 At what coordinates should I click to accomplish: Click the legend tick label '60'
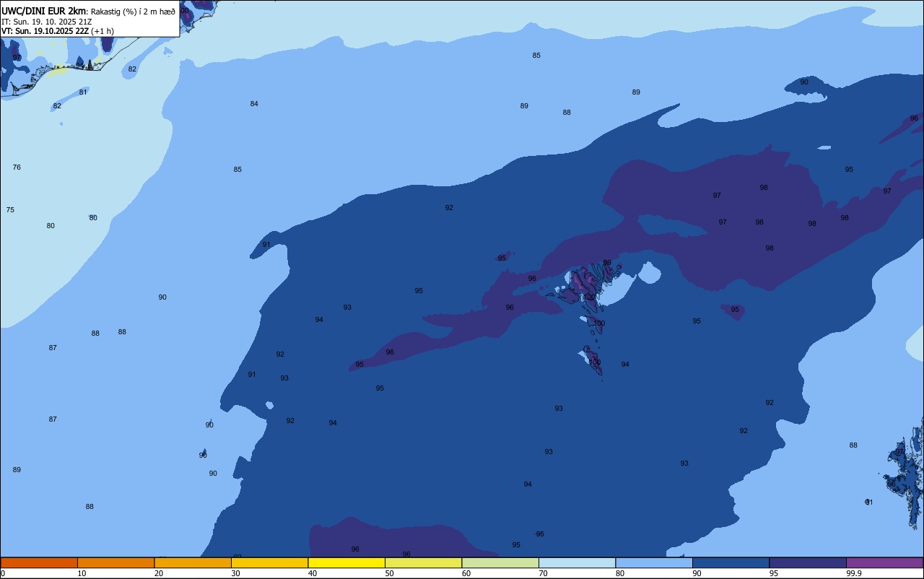466,573
